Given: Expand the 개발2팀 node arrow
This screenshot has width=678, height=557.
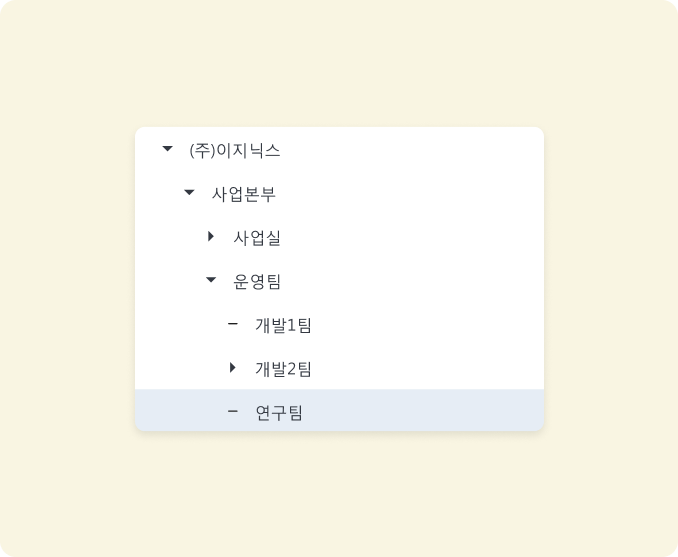Looking at the screenshot, I should click(233, 368).
